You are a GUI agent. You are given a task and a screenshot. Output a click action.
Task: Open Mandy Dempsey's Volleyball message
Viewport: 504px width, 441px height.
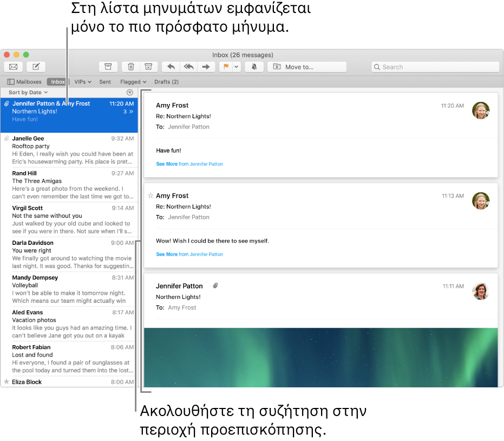tap(69, 289)
